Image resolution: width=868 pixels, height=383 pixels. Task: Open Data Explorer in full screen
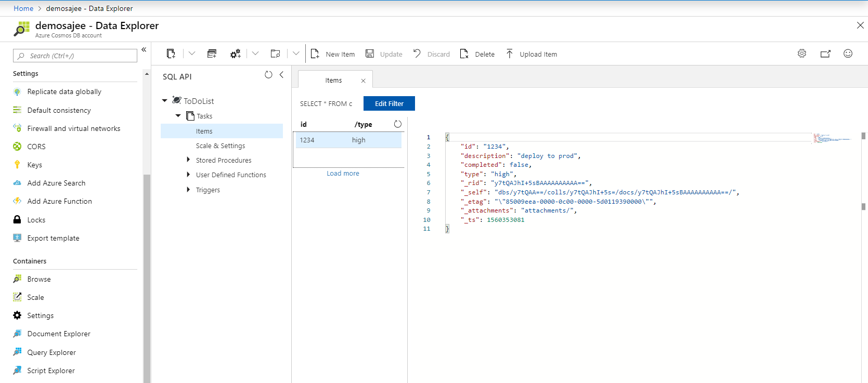point(825,54)
